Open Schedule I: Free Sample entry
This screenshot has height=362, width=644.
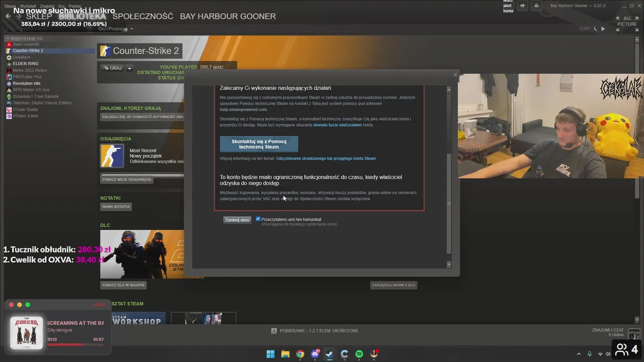36,97
